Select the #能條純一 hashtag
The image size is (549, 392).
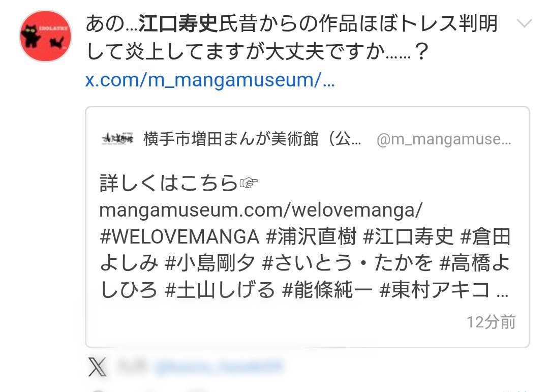(327, 290)
